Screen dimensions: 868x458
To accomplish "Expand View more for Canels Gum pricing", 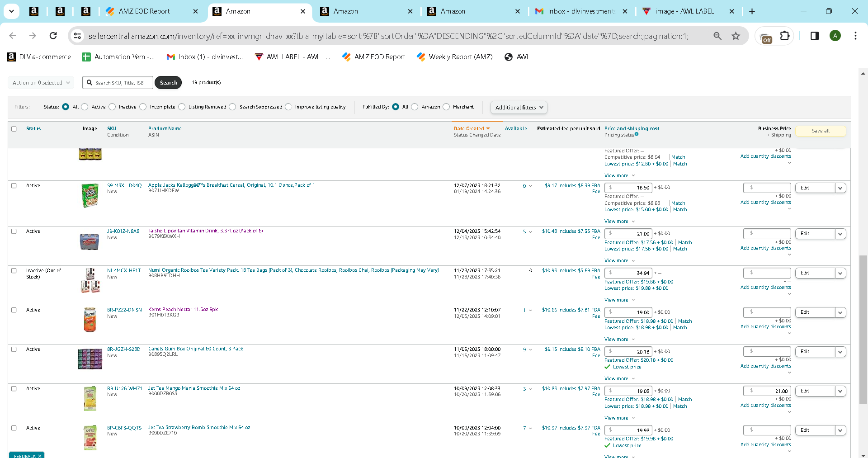I will [620, 379].
